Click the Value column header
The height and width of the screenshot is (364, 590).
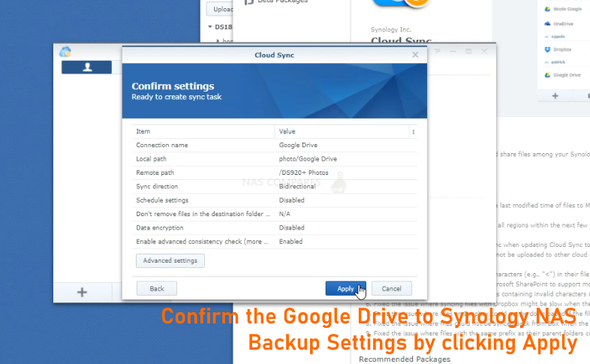click(x=342, y=131)
